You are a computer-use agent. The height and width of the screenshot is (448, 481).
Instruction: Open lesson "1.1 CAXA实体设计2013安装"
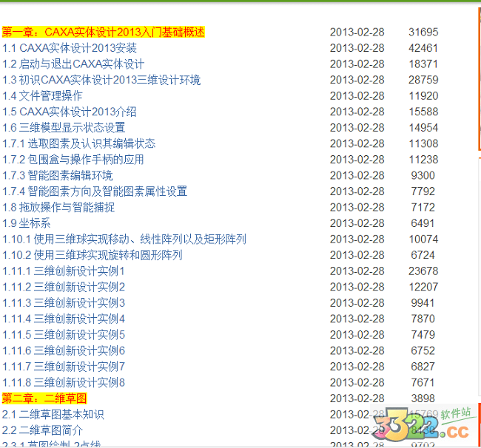(70, 48)
